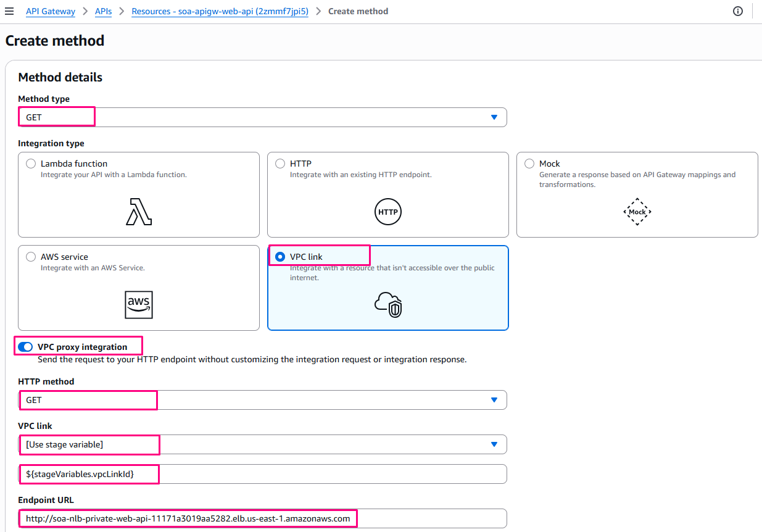This screenshot has height=532, width=762.
Task: Expand the HTTP method dropdown
Action: pyautogui.click(x=262, y=400)
